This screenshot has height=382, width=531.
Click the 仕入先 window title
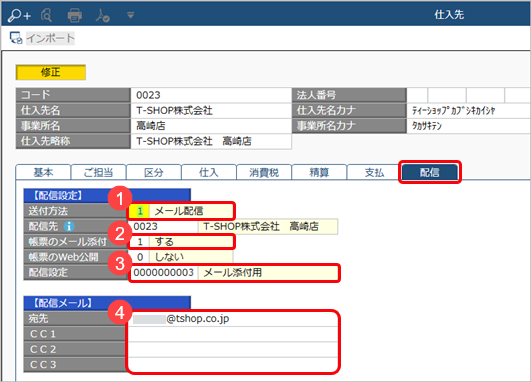point(449,15)
